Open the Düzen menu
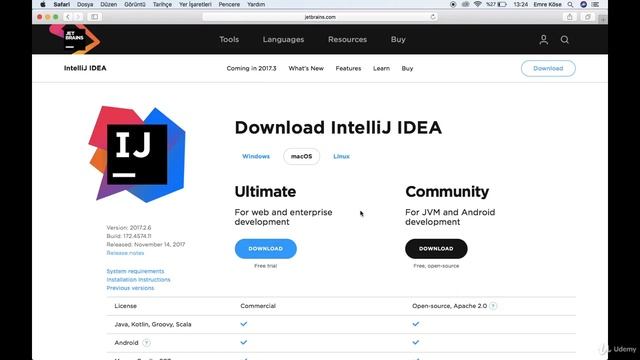640x360 pixels. tap(109, 4)
